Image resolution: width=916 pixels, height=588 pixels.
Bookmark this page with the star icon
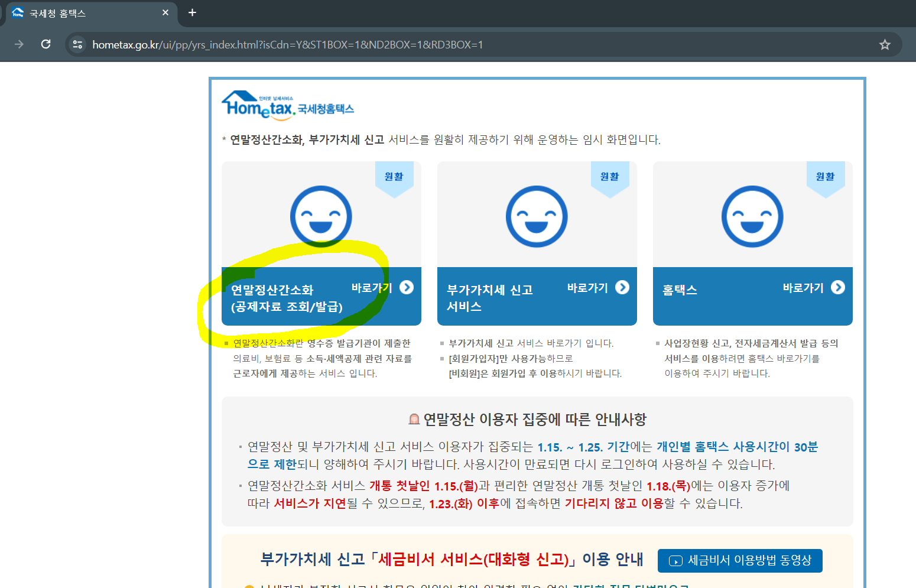(x=885, y=44)
